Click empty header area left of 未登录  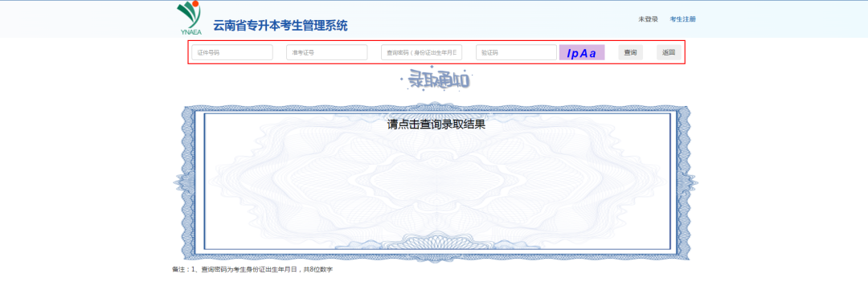tap(498, 19)
